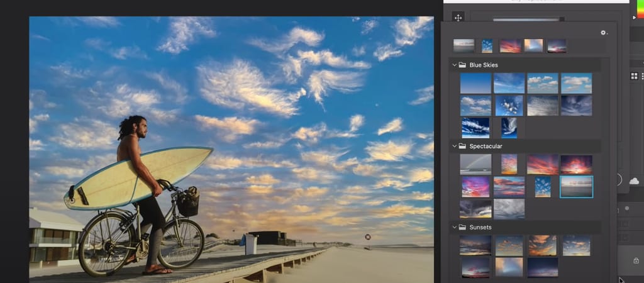644x283 pixels.
Task: Choose the highlighted calm horizon sky in Spectacular
Action: pyautogui.click(x=576, y=186)
